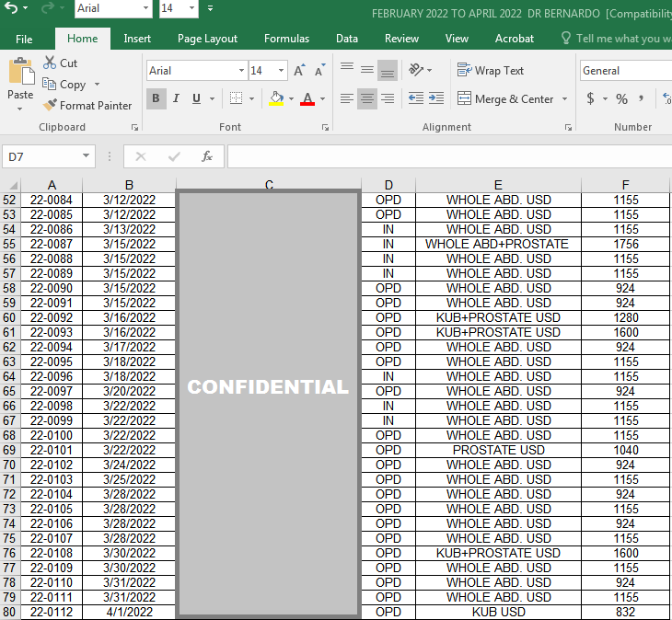Open the ribbon Font name dropdown
Image resolution: width=672 pixels, height=620 pixels.
pyautogui.click(x=241, y=71)
